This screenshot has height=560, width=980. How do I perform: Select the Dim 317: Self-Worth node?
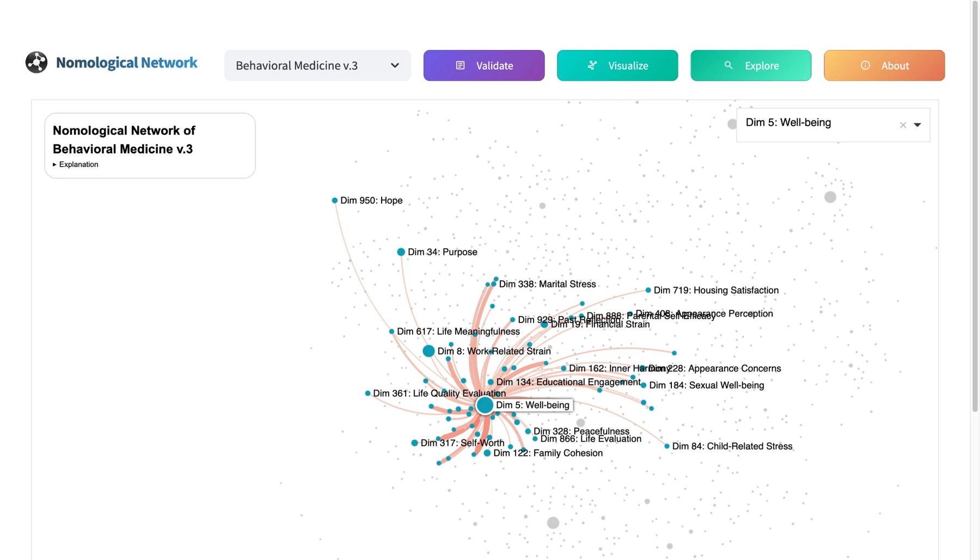click(414, 443)
